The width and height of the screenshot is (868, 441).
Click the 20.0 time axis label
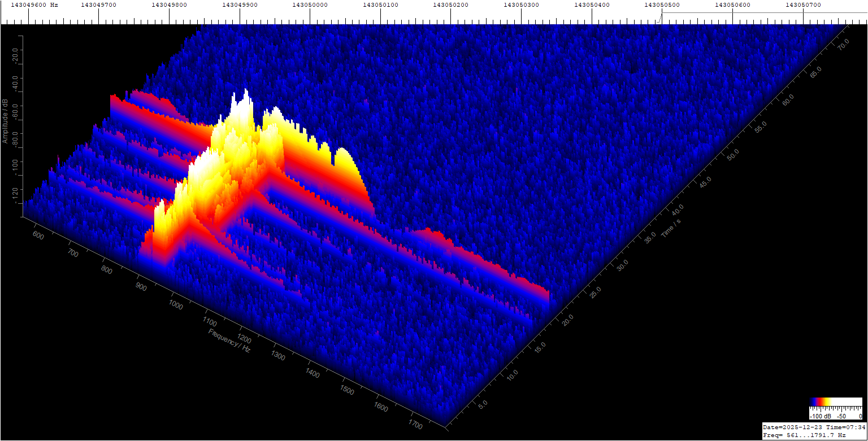click(x=567, y=320)
